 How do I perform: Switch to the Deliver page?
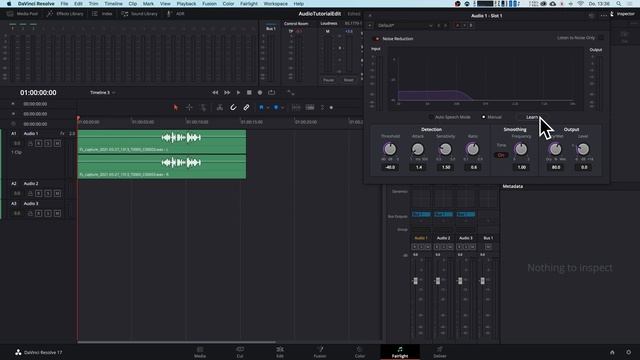[x=440, y=352]
